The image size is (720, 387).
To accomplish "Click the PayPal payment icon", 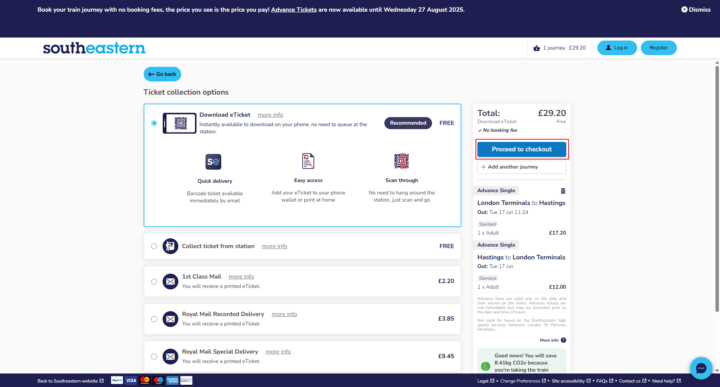I will 117,380.
